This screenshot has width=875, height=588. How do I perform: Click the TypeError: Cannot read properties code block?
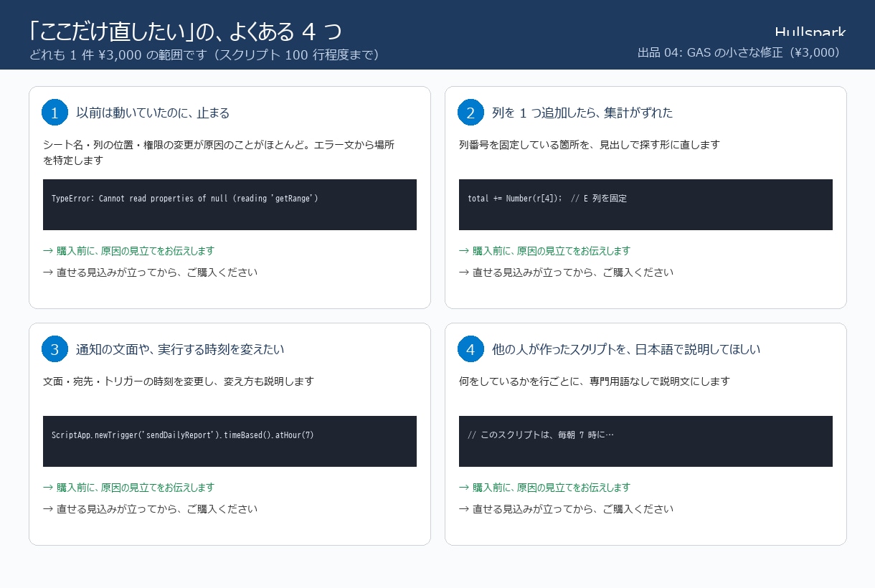pyautogui.click(x=230, y=204)
